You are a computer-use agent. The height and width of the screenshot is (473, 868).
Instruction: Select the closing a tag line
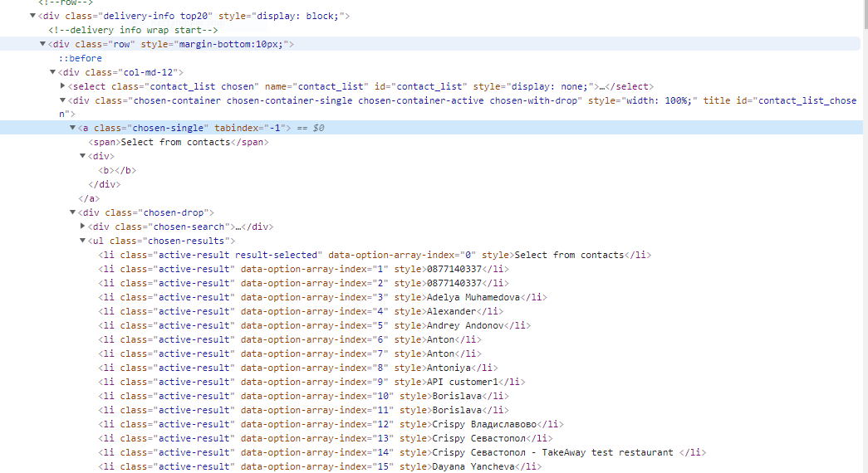point(89,198)
